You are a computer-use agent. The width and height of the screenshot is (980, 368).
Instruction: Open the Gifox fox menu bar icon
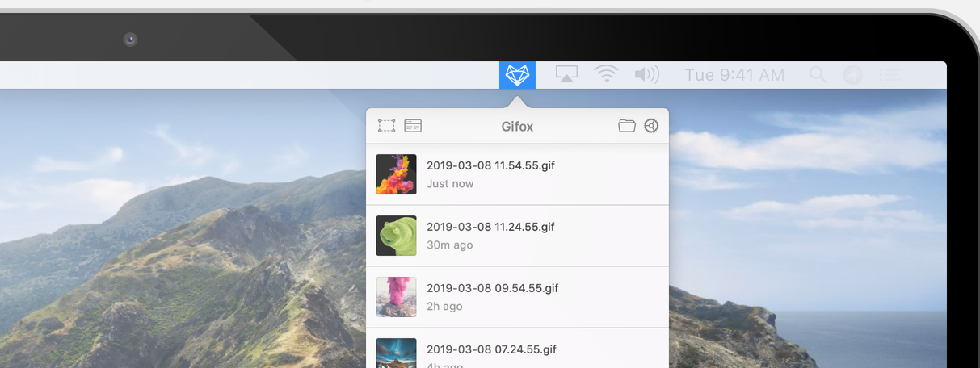click(517, 75)
